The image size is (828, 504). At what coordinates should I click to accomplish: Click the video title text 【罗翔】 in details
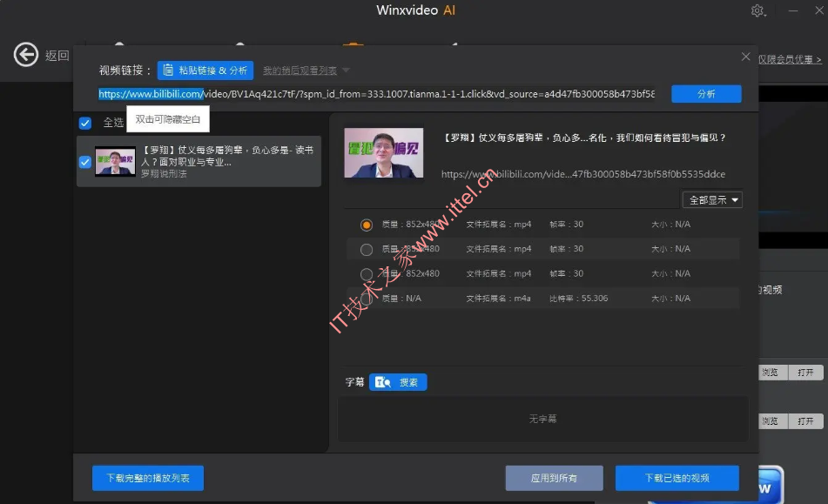click(x=583, y=138)
